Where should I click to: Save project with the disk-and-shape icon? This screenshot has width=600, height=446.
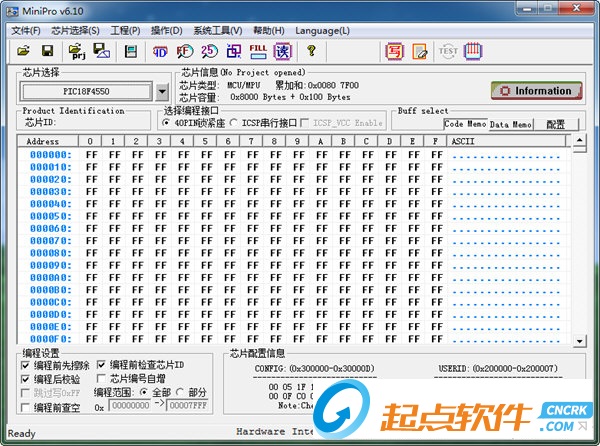(x=101, y=51)
